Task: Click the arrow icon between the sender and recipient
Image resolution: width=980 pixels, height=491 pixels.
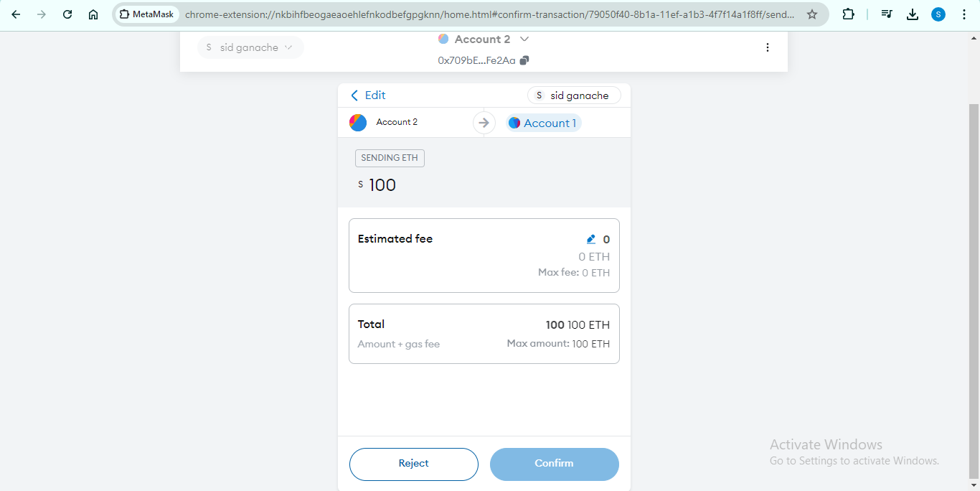Action: pyautogui.click(x=484, y=123)
